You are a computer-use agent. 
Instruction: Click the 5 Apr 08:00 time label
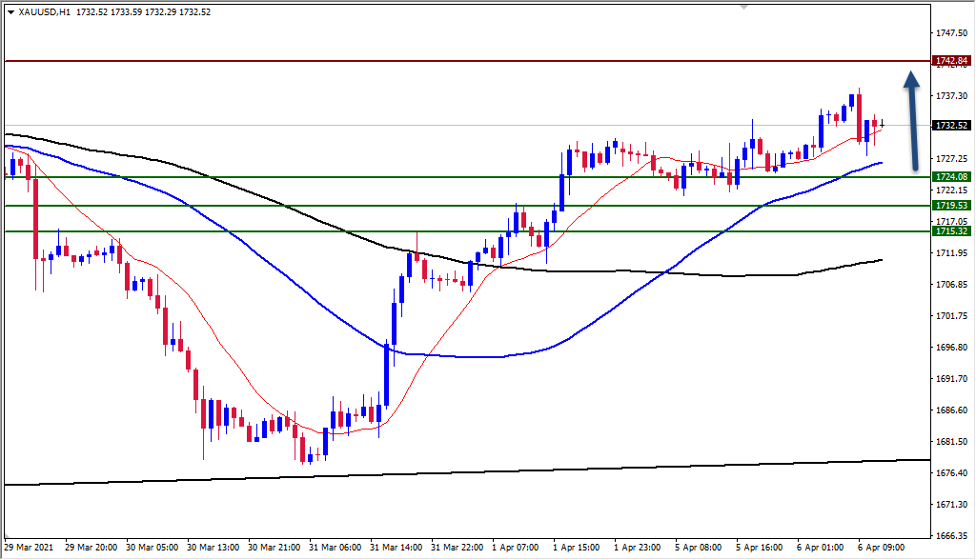coord(699,548)
